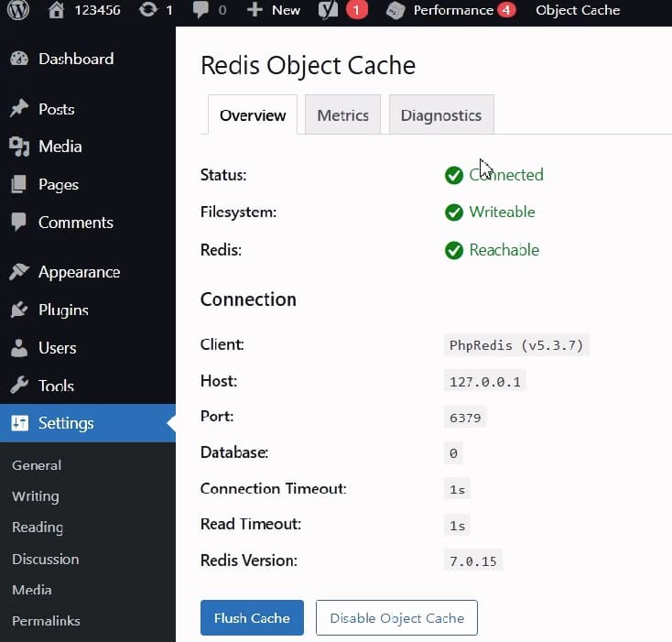Open the Overview tab
Viewport: 672px width, 642px height.
point(253,115)
